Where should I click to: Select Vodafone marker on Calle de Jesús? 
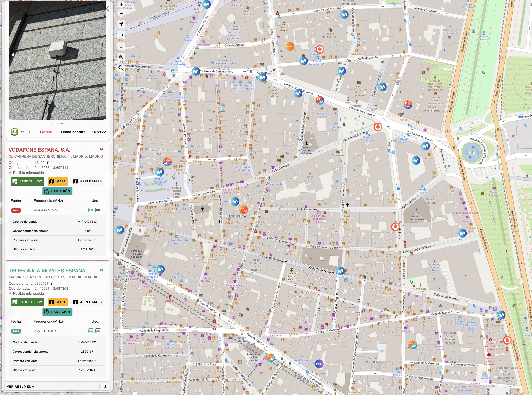pos(395,226)
